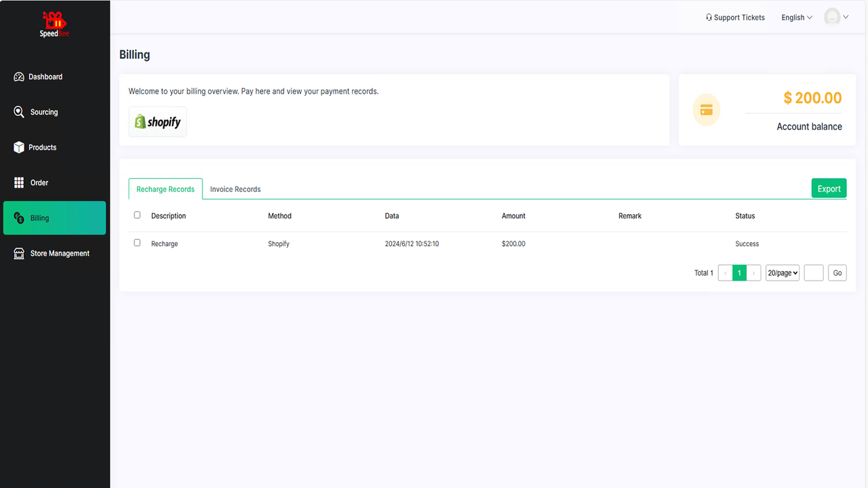Click the Remark column header
Viewport: 868px width, 488px height.
tap(630, 216)
